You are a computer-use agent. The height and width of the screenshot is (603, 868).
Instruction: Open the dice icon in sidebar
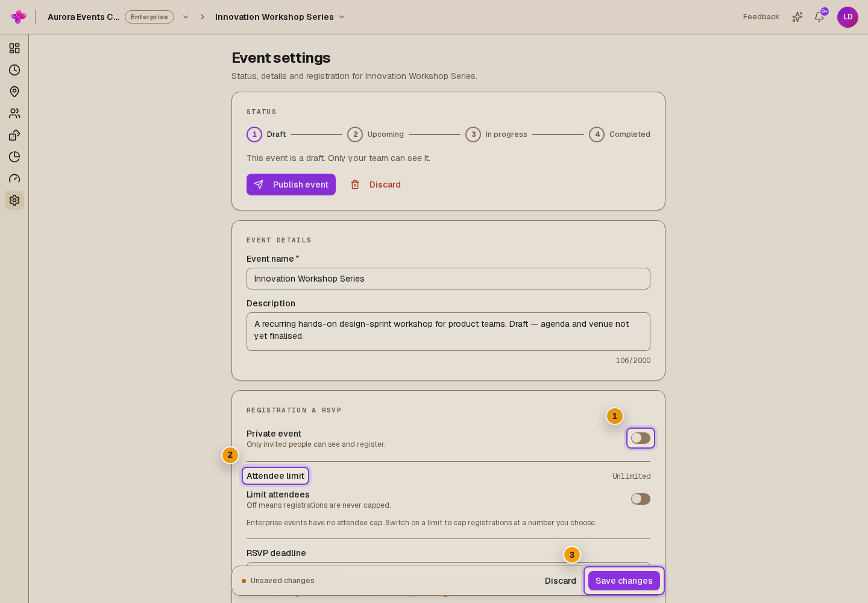tap(14, 135)
